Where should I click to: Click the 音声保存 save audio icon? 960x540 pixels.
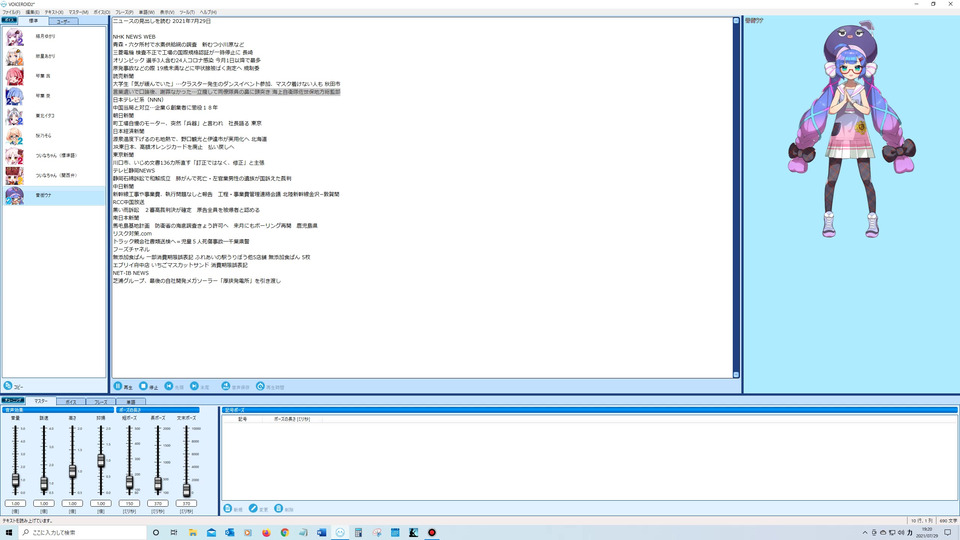click(x=225, y=386)
